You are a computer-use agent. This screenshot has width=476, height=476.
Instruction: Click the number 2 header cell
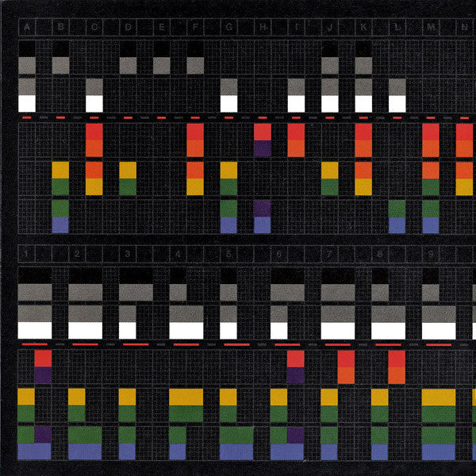pyautogui.click(x=77, y=254)
